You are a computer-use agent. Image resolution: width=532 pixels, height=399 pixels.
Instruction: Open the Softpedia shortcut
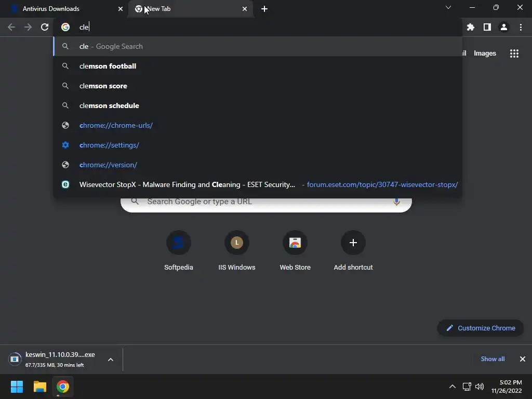179,250
